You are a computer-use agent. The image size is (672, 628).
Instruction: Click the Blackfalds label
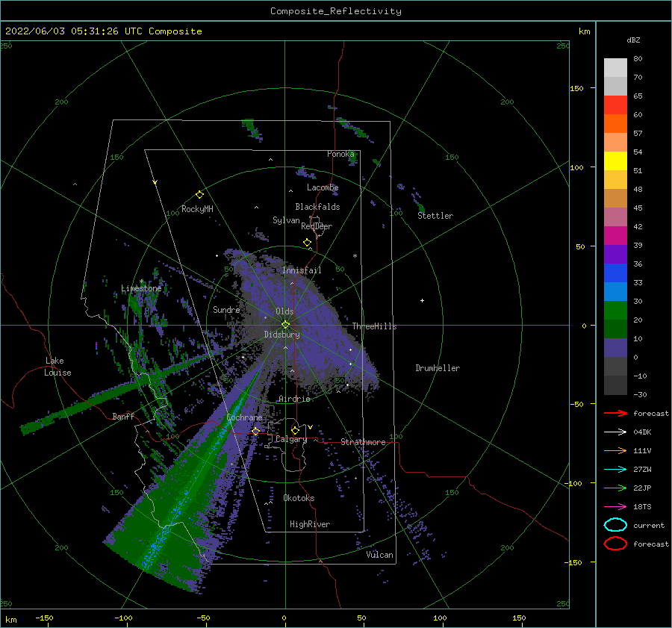[x=317, y=207]
